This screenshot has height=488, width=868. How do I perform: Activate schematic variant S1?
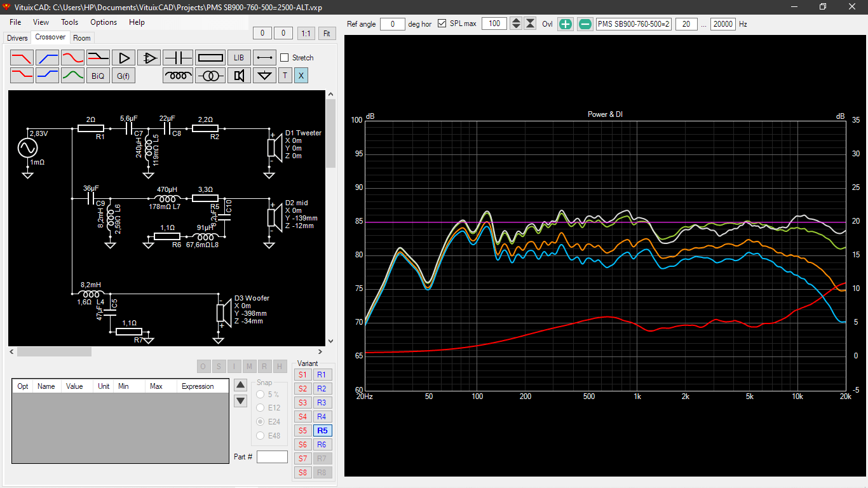(302, 375)
